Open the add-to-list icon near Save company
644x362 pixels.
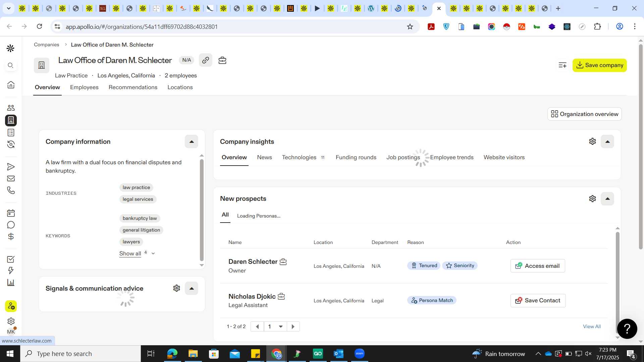click(x=562, y=65)
